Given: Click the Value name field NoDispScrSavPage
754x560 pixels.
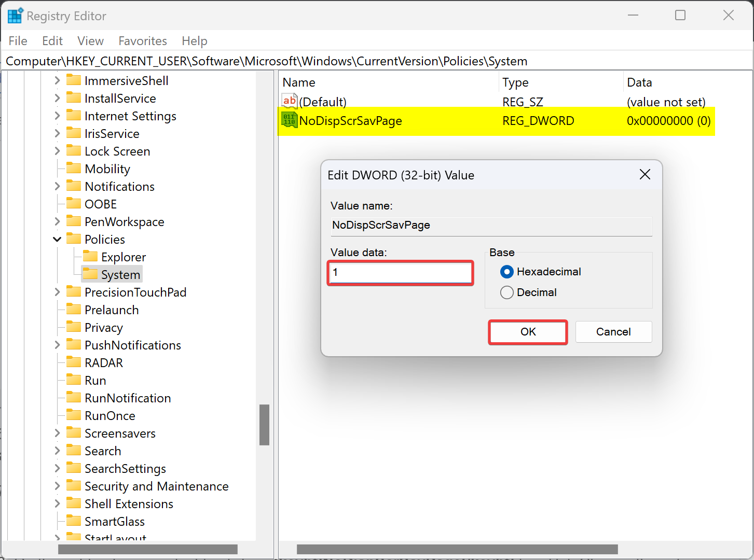Looking at the screenshot, I should (x=491, y=226).
